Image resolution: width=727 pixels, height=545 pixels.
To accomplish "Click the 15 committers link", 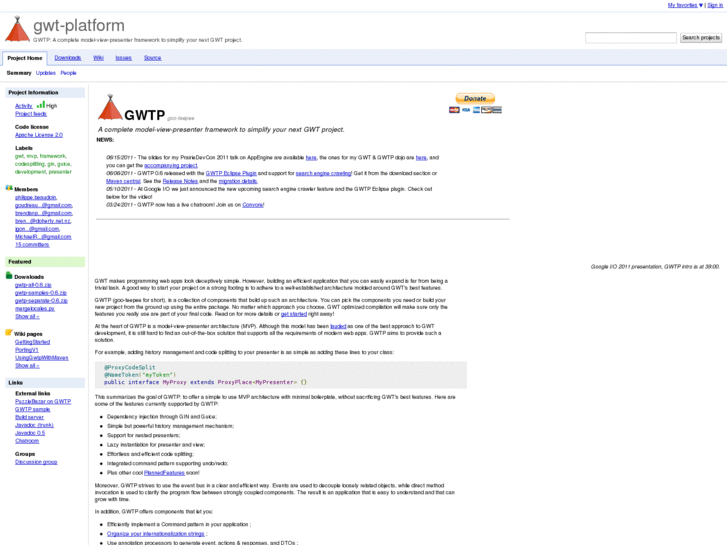I will coord(32,245).
